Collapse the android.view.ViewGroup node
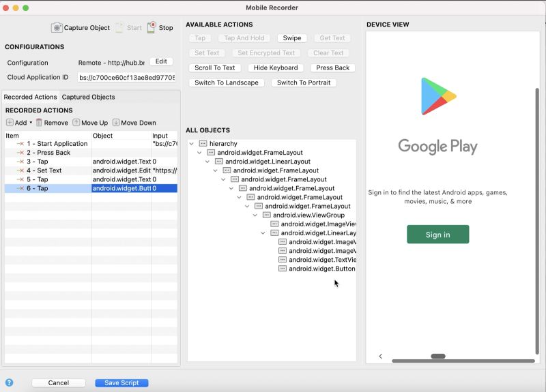Screen dimensions: 546x392 (x=255, y=215)
